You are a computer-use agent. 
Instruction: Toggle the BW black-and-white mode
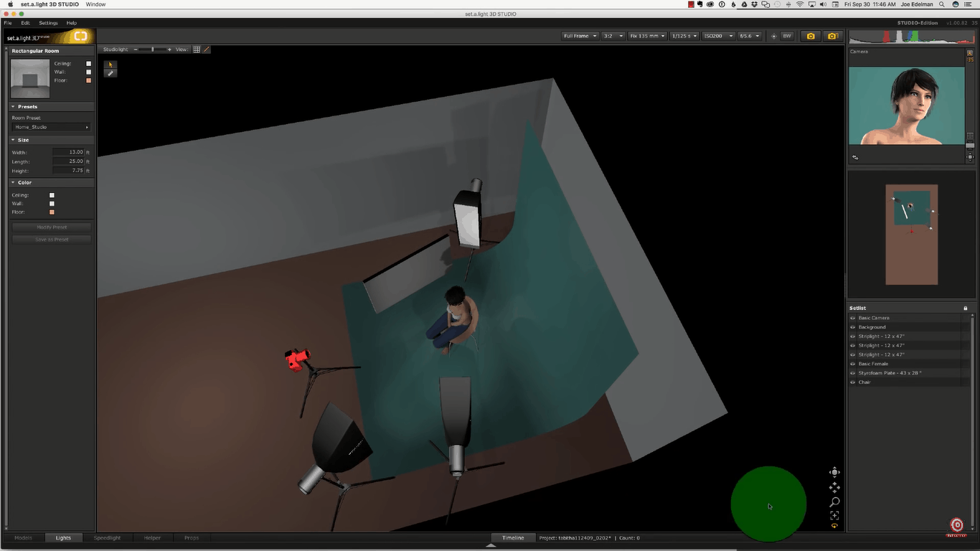[787, 36]
